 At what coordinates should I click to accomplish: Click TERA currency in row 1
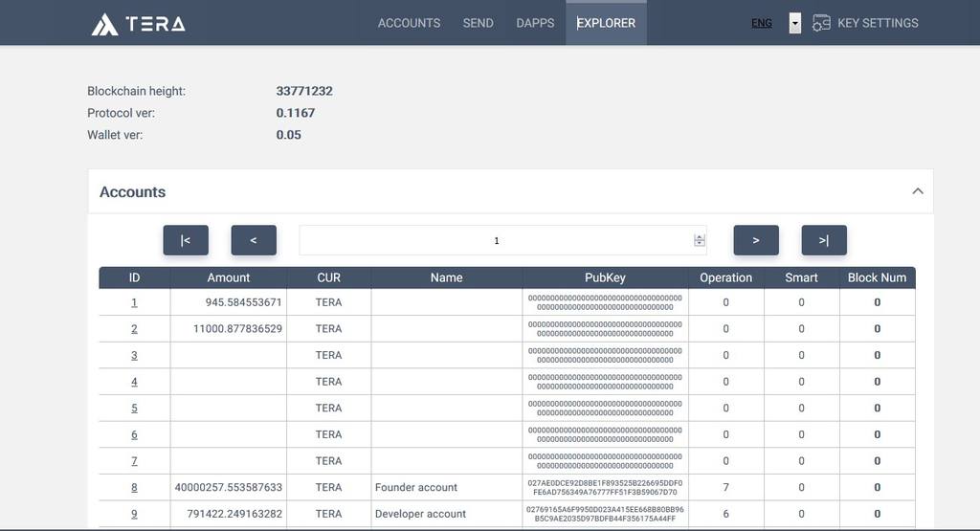[x=329, y=302]
